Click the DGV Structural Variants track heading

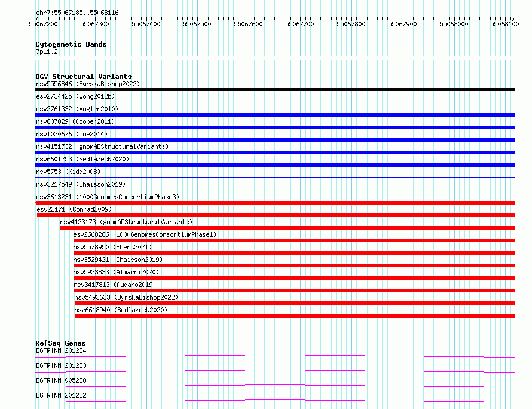tap(84, 77)
